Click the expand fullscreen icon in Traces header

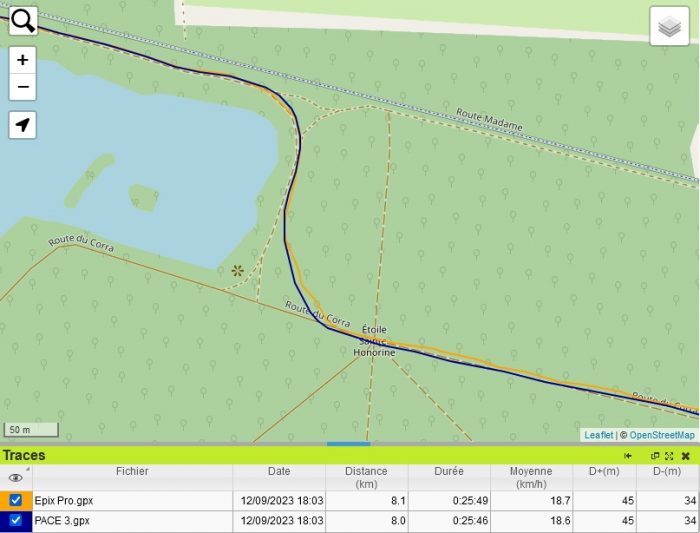click(x=669, y=456)
